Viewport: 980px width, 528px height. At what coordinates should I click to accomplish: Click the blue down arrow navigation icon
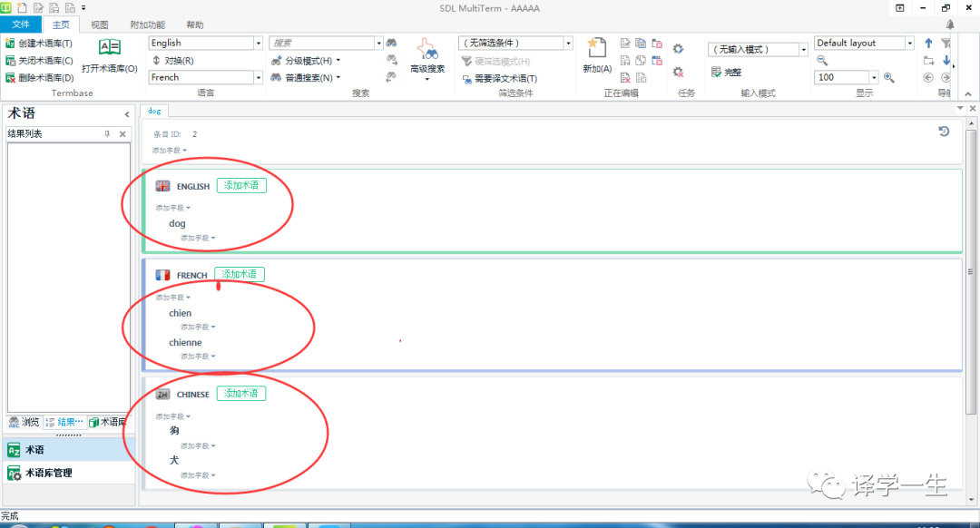click(946, 61)
